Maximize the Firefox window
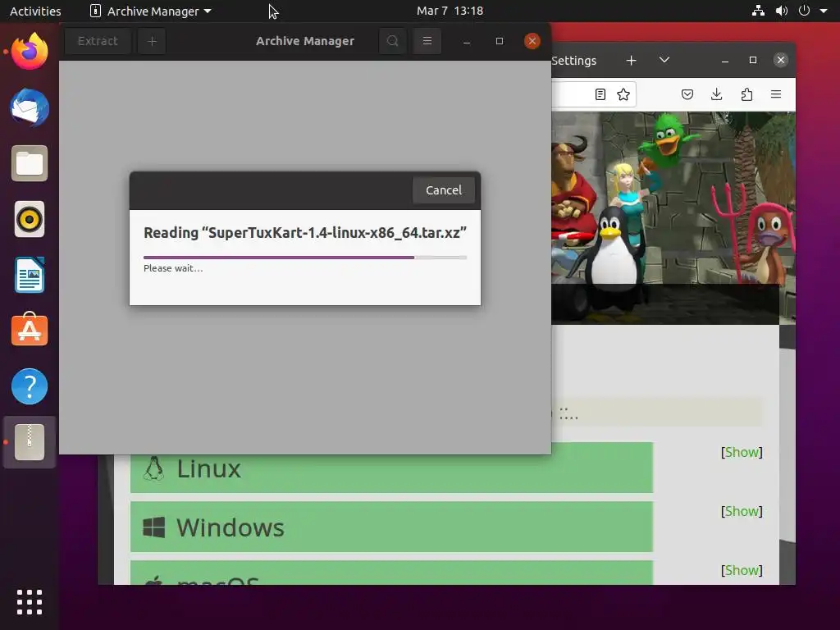 753,61
